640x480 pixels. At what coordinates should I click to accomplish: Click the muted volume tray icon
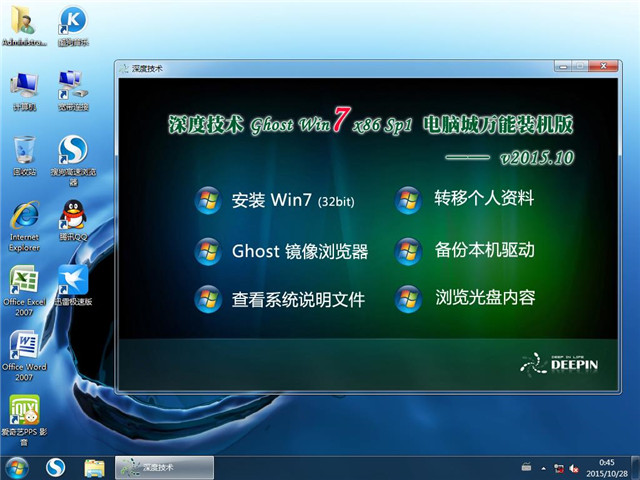(574, 469)
